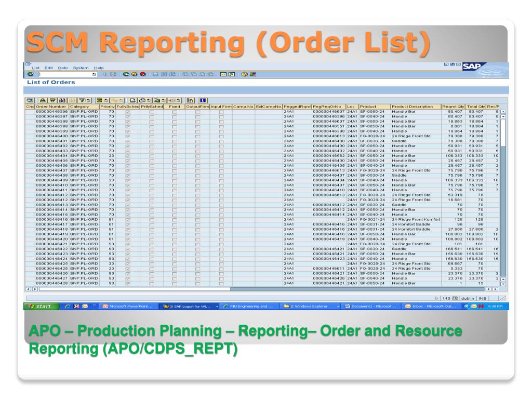Click the blue Information icon
The height and width of the screenshot is (399, 532).
pyautogui.click(x=203, y=100)
